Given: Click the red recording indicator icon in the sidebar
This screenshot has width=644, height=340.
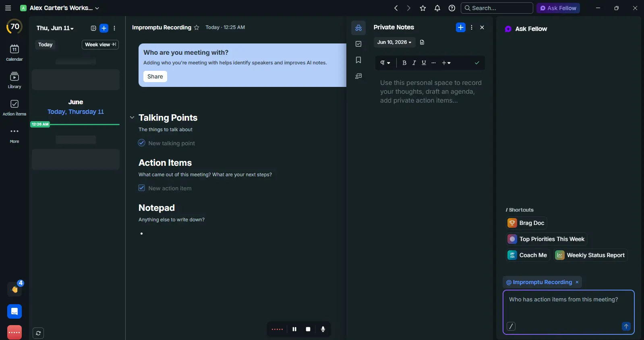Looking at the screenshot, I should click(x=14, y=332).
